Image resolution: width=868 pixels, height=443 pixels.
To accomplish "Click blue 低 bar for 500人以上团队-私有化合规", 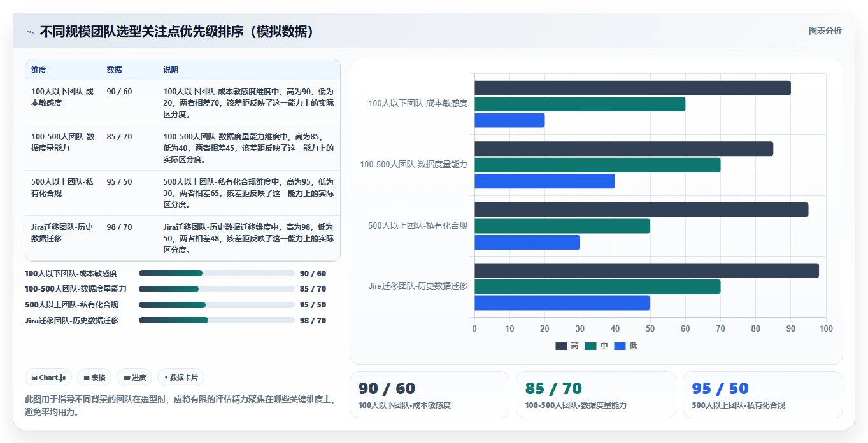I will pyautogui.click(x=527, y=242).
